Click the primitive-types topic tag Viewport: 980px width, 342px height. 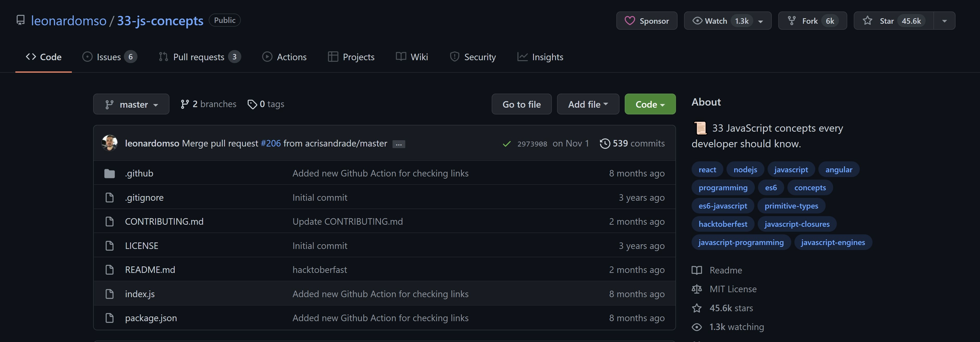click(x=791, y=206)
